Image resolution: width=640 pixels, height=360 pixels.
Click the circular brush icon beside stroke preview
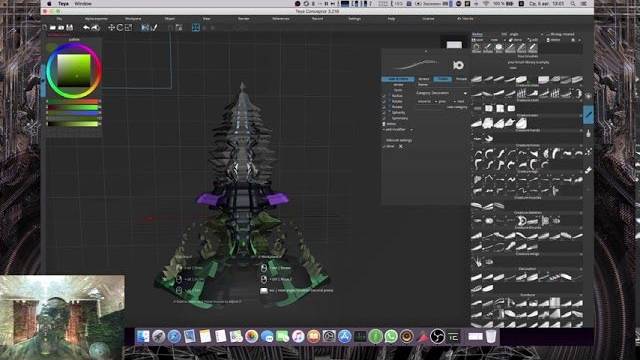point(458,65)
